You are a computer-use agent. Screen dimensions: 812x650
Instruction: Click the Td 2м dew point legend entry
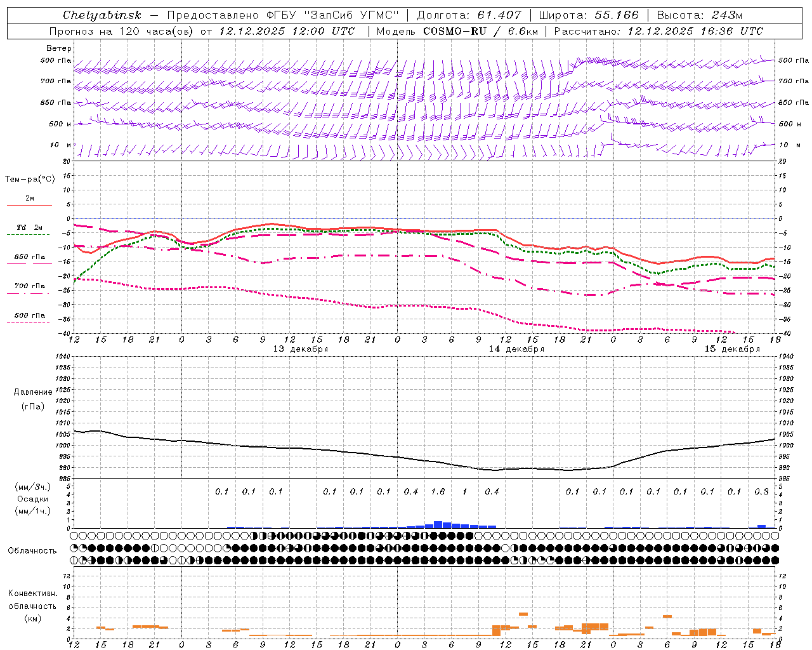(30, 227)
